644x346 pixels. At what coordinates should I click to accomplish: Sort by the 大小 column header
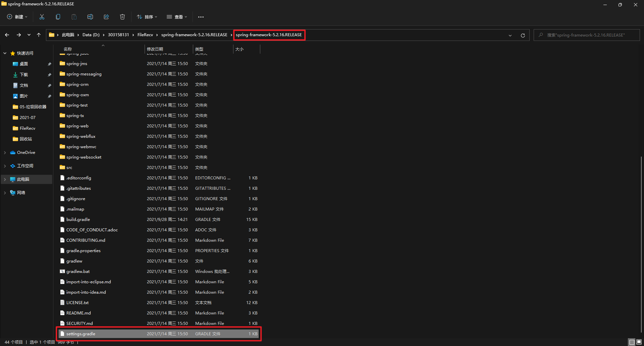(239, 49)
